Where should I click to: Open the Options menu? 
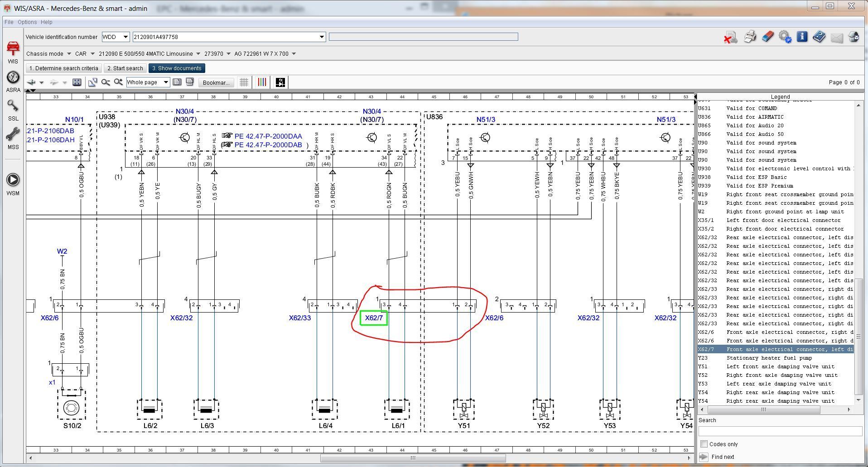tap(27, 22)
